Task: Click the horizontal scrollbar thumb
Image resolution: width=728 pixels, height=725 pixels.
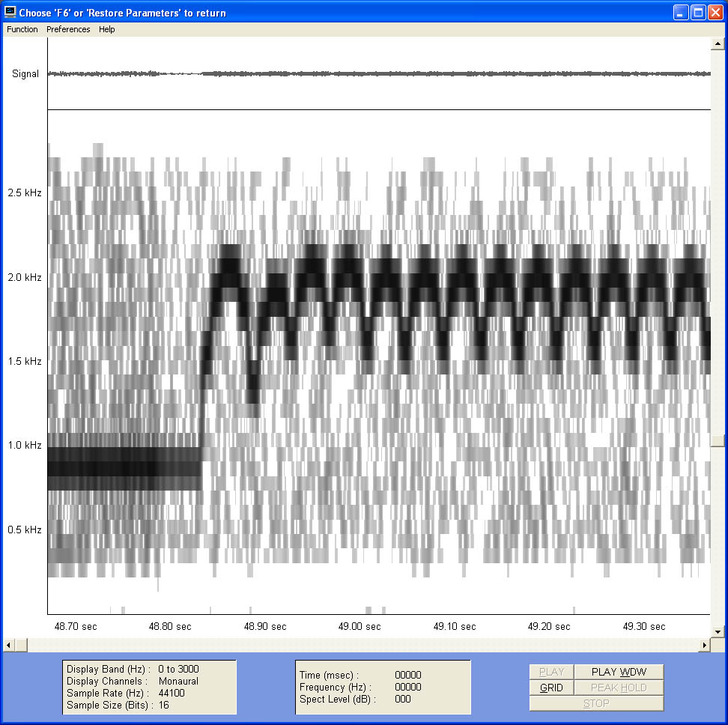Action: tap(21, 645)
